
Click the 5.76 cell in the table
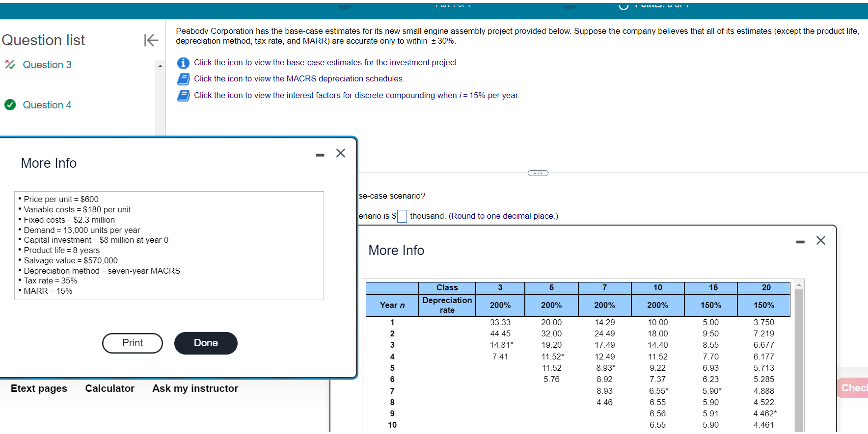point(552,380)
